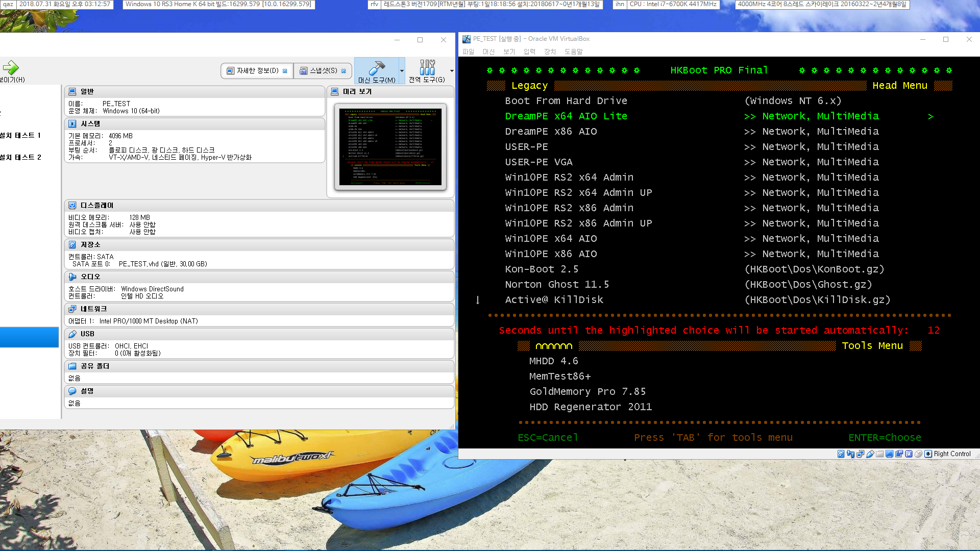Click the 일반 General section icon
The width and height of the screenshot is (980, 551).
(72, 91)
